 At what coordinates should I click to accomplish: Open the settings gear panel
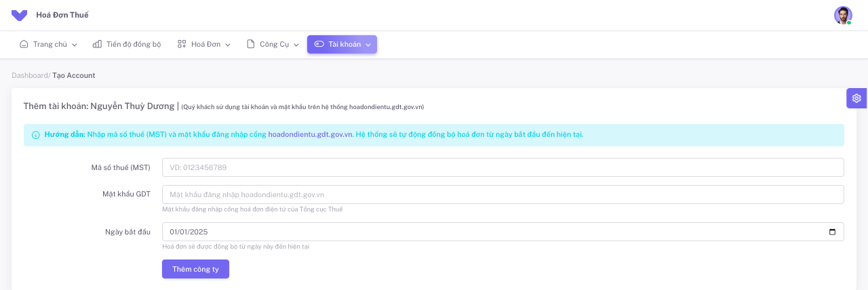[x=856, y=98]
